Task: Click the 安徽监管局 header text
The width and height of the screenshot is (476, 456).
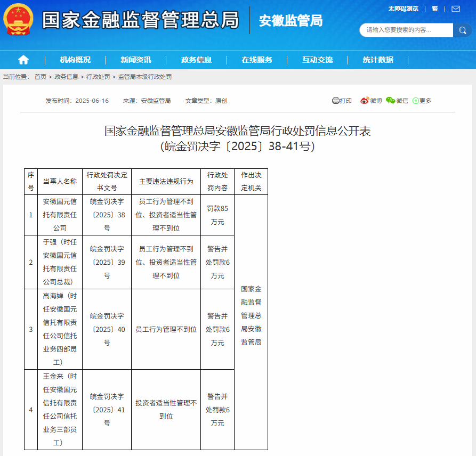Action: click(291, 21)
